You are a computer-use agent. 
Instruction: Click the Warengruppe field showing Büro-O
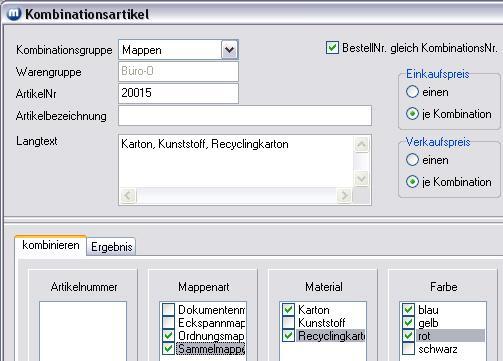[x=178, y=71]
